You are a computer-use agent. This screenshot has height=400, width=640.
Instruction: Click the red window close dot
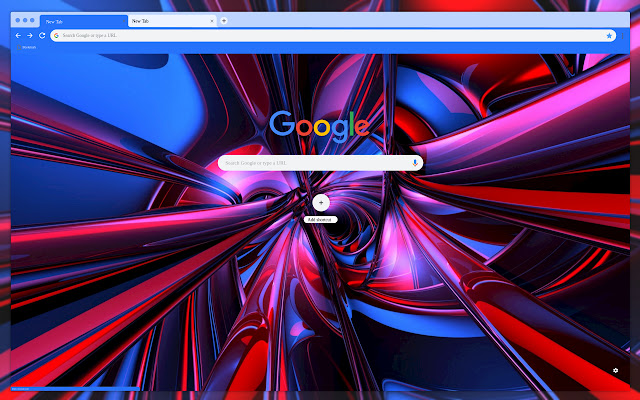[18, 20]
